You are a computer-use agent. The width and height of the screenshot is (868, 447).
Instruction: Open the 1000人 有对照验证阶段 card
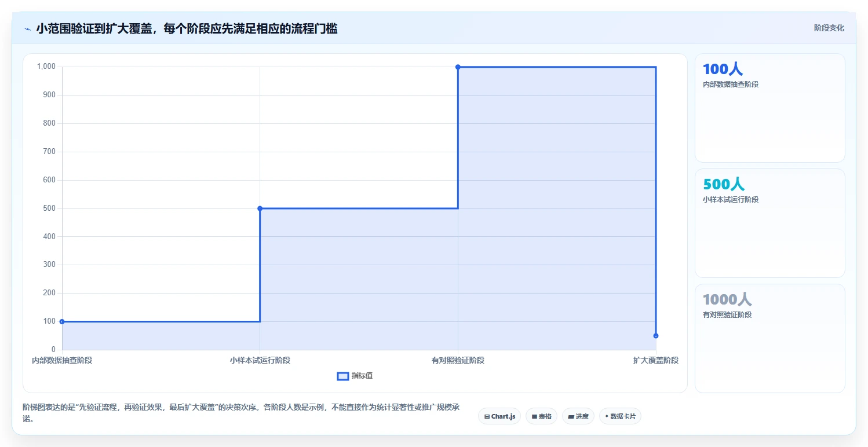click(x=769, y=338)
